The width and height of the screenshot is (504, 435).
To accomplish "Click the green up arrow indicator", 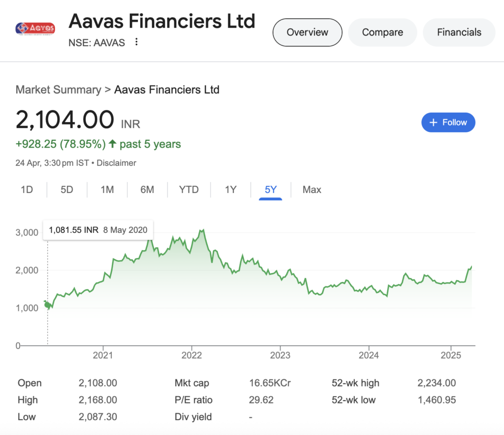I will click(x=112, y=144).
